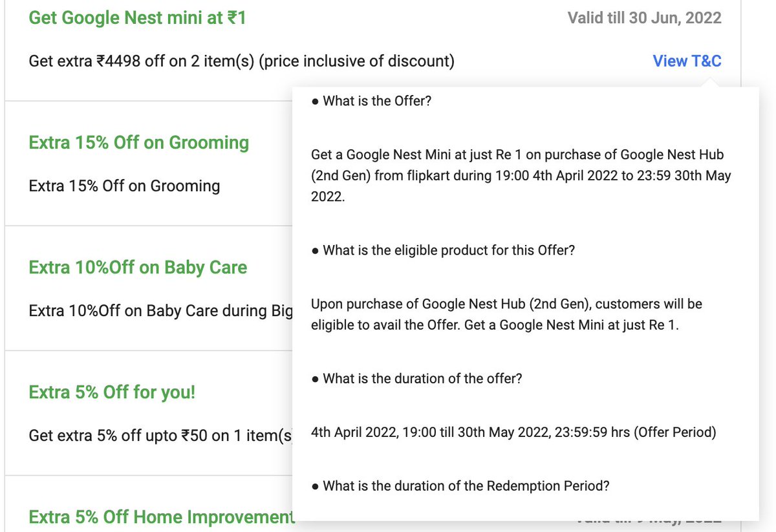Viewport: 776px width, 532px height.
Task: Click the Get extra 5% off upto ₹50 text
Action: click(x=161, y=436)
